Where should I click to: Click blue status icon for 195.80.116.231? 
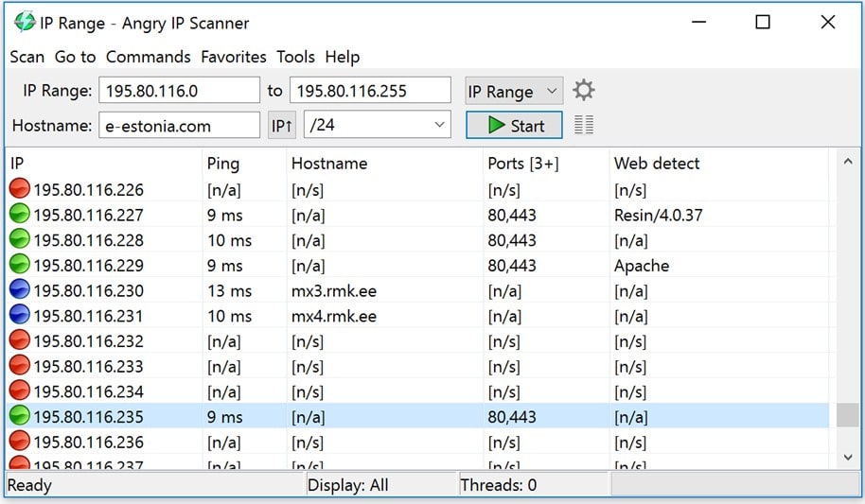coord(20,315)
